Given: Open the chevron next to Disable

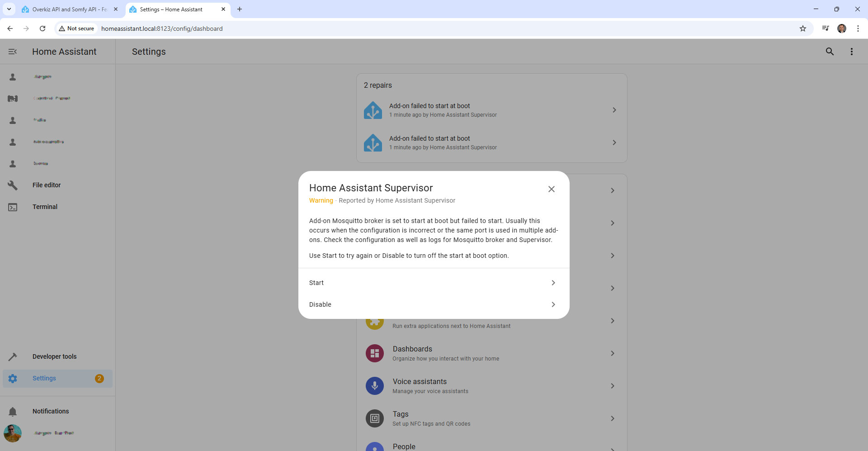Looking at the screenshot, I should [x=553, y=304].
